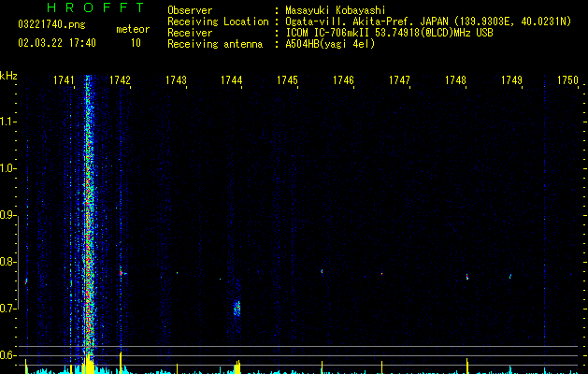Select the file name 03221740.png
This screenshot has height=374, width=588.
[51, 24]
